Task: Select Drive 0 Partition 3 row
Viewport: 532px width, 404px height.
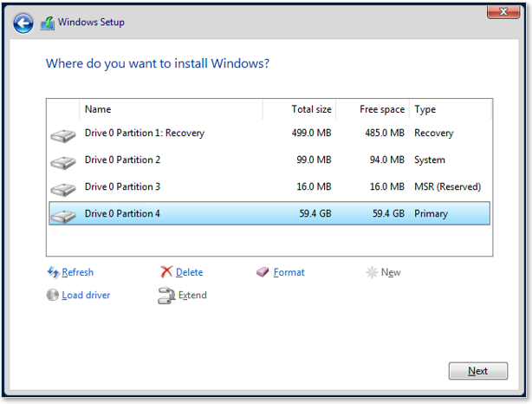Action: pyautogui.click(x=269, y=186)
